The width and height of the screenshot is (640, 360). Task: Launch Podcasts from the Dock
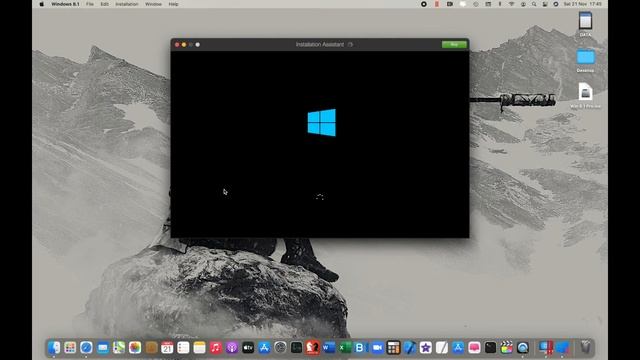[232, 347]
